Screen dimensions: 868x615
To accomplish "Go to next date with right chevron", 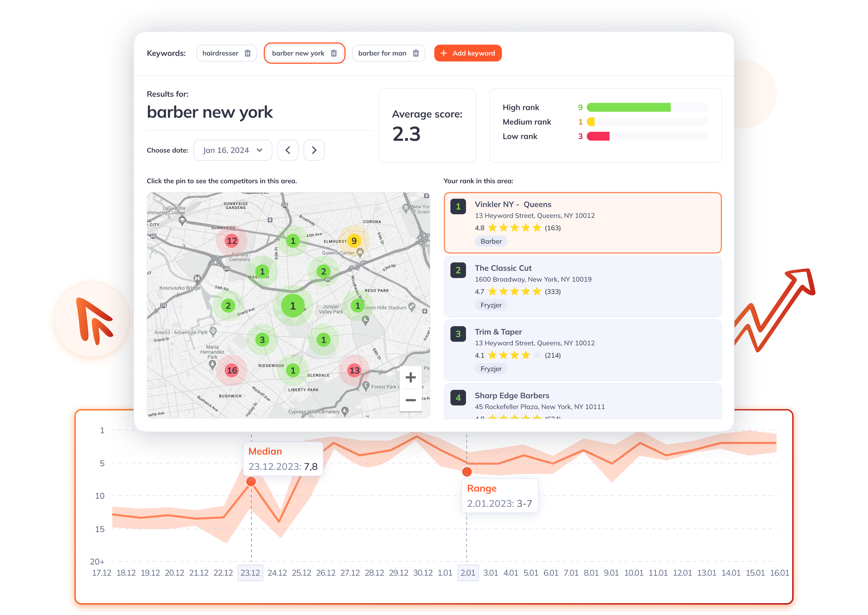I will tap(314, 150).
